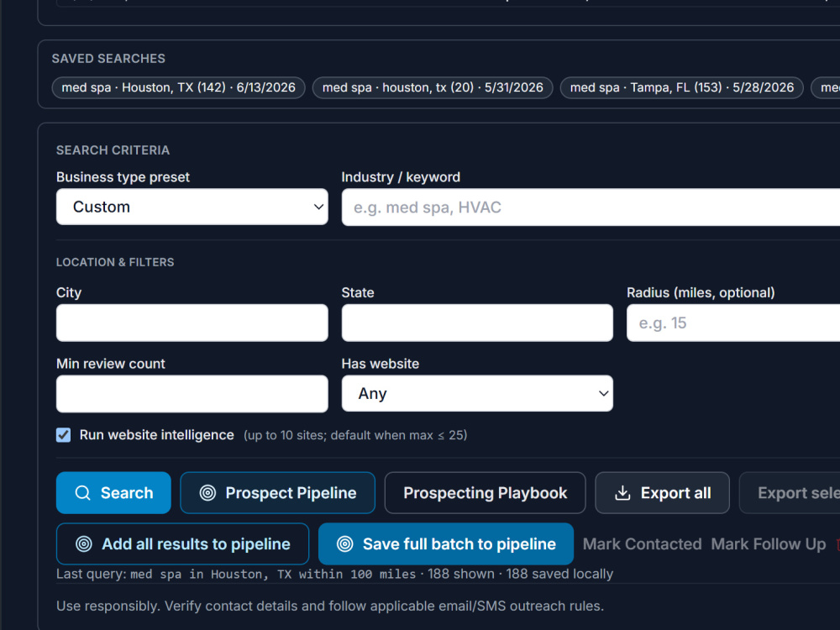Focus the Industry / keyword input field
This screenshot has height=630, width=840.
click(x=591, y=207)
